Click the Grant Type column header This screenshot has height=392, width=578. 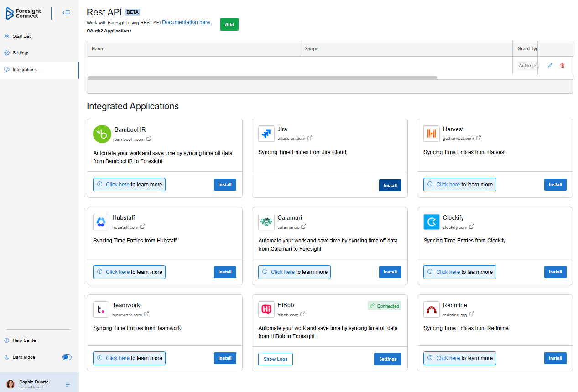tap(526, 49)
